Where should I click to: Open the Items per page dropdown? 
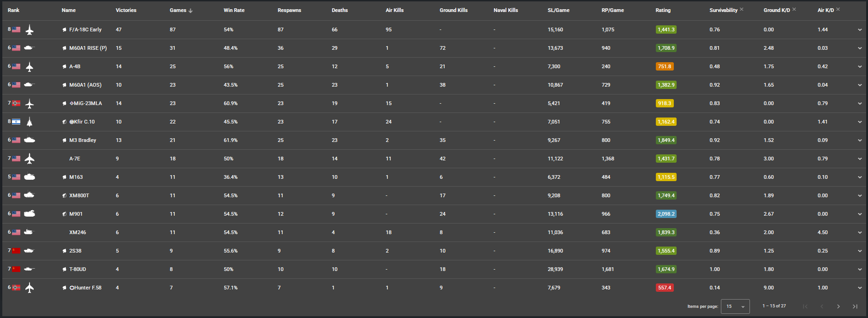(x=735, y=306)
